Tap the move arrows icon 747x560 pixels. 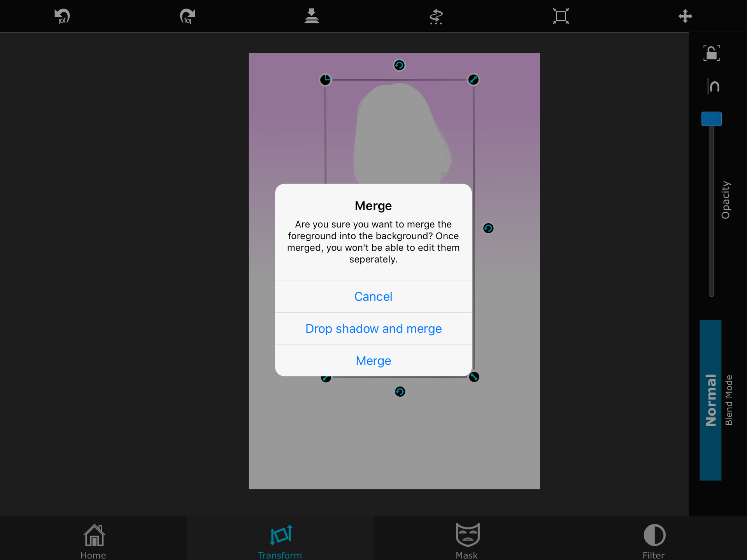[x=685, y=16]
